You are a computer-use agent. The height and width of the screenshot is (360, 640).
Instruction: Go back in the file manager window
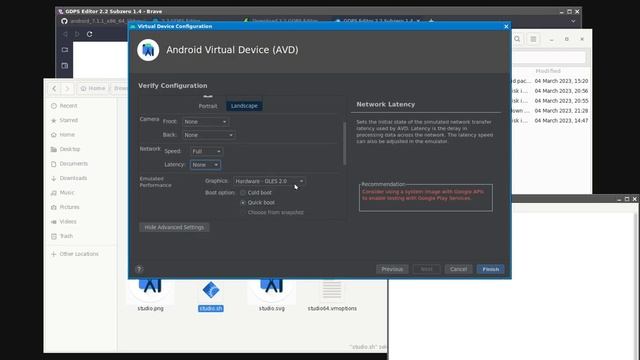pyautogui.click(x=54, y=88)
